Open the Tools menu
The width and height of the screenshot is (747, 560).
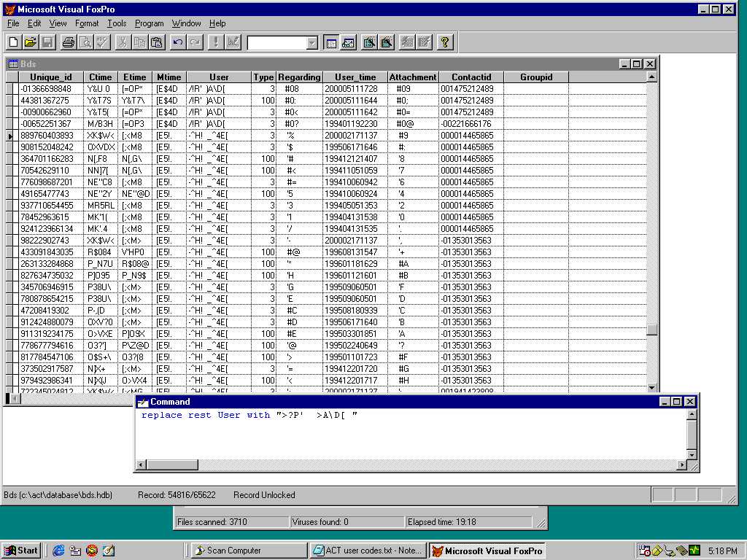click(117, 23)
